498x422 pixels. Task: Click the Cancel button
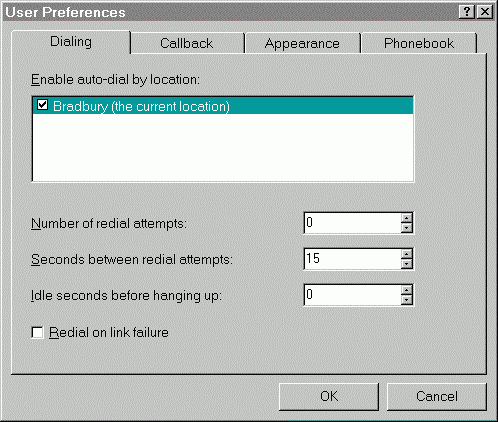[x=436, y=396]
